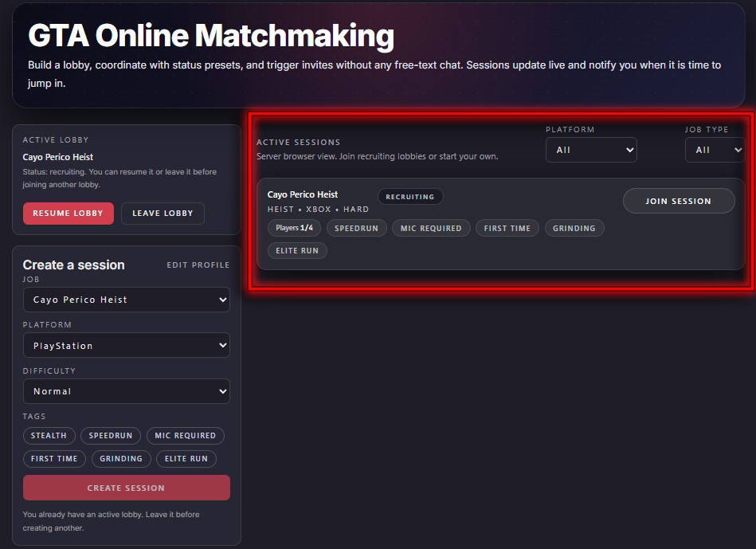Enable the Speedrun tag in the create form
Image resolution: width=756 pixels, height=549 pixels.
pyautogui.click(x=111, y=436)
